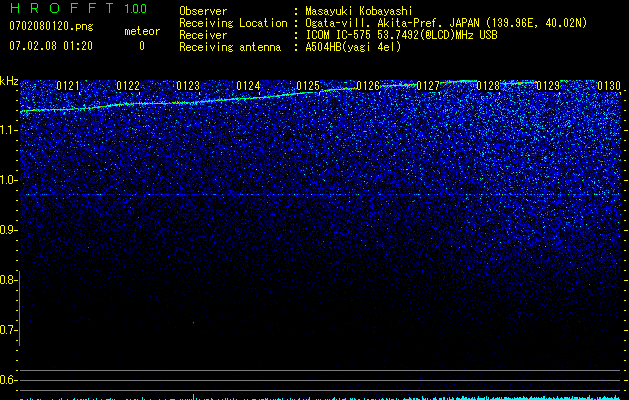Click the kHz axis unit label
The image size is (629, 400).
coord(9,81)
